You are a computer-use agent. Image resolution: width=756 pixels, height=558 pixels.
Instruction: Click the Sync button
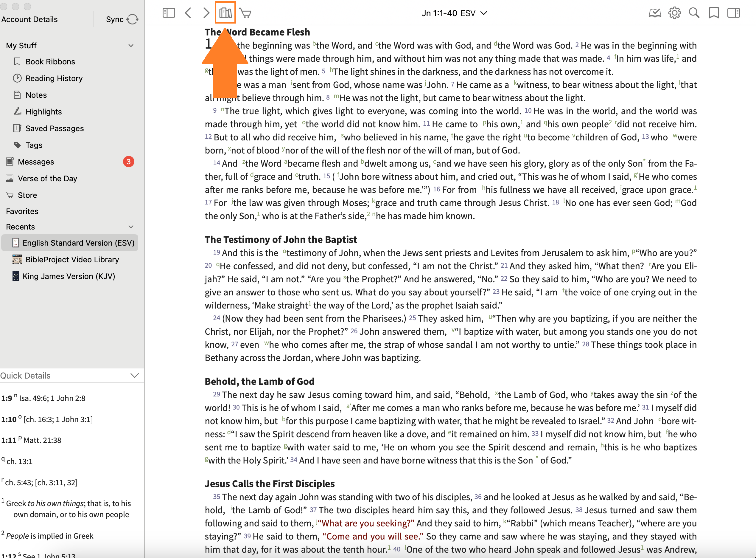122,19
